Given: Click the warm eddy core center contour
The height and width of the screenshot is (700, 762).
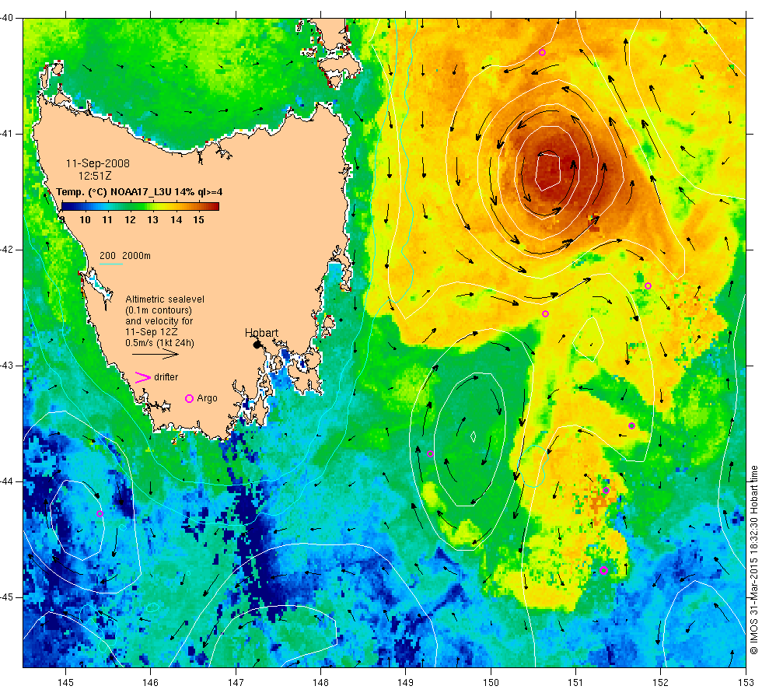Looking at the screenshot, I should click(548, 172).
